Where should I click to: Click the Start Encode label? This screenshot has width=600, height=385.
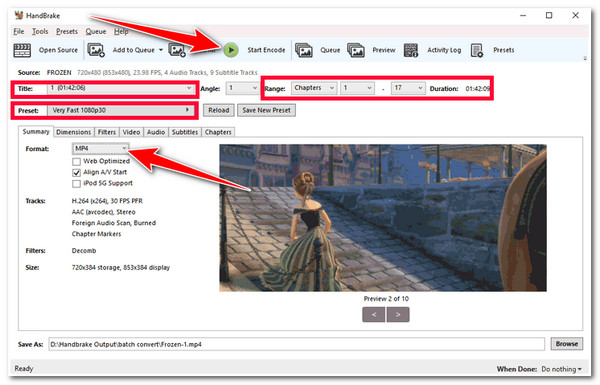266,50
